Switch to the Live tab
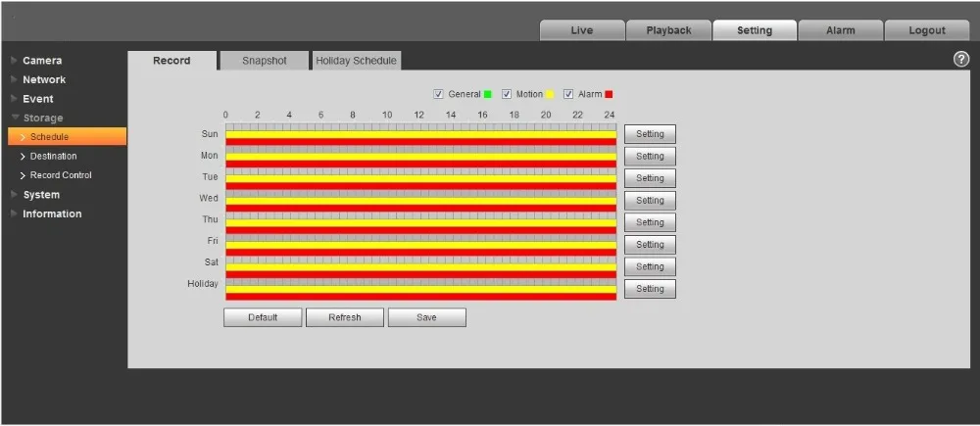980x426 pixels. pyautogui.click(x=582, y=30)
